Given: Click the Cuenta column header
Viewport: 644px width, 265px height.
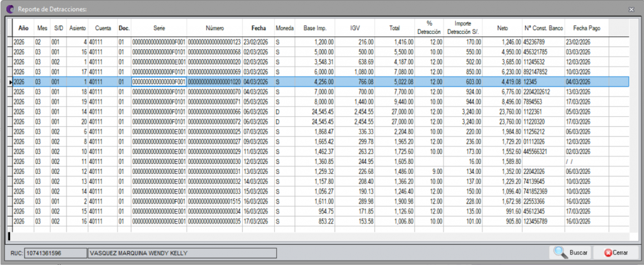Looking at the screenshot, I should click(x=103, y=28).
